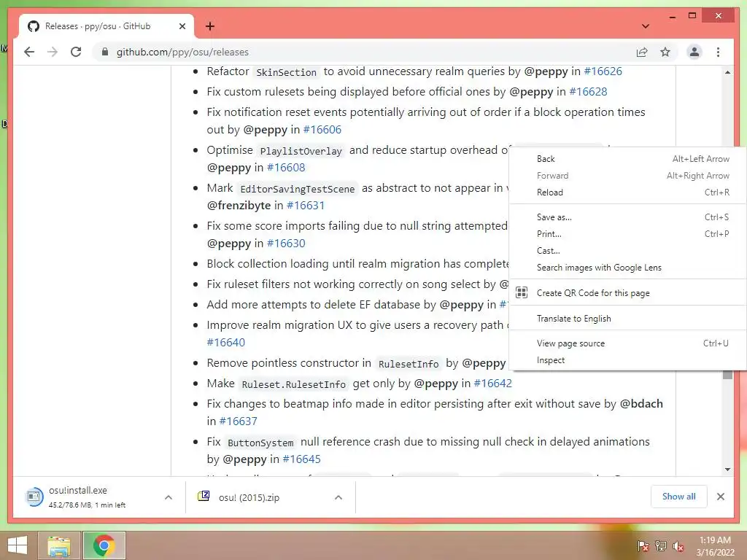747x560 pixels.
Task: Go back using browser back arrow
Action: tap(29, 52)
